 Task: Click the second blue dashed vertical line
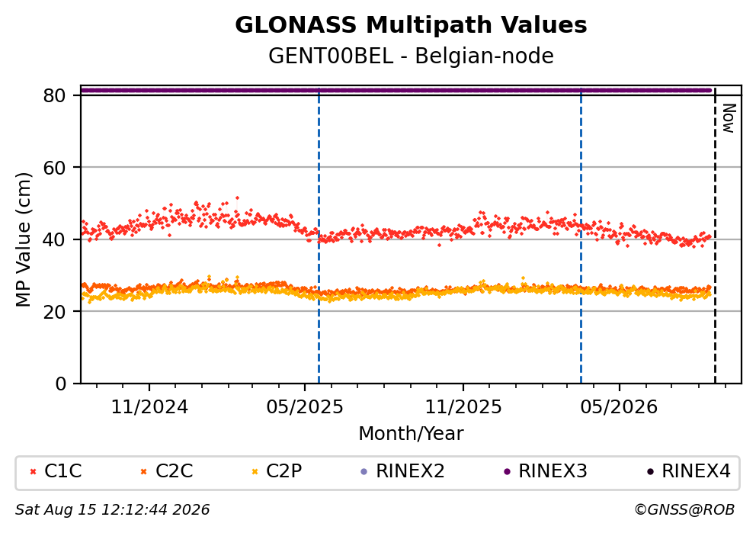581,236
